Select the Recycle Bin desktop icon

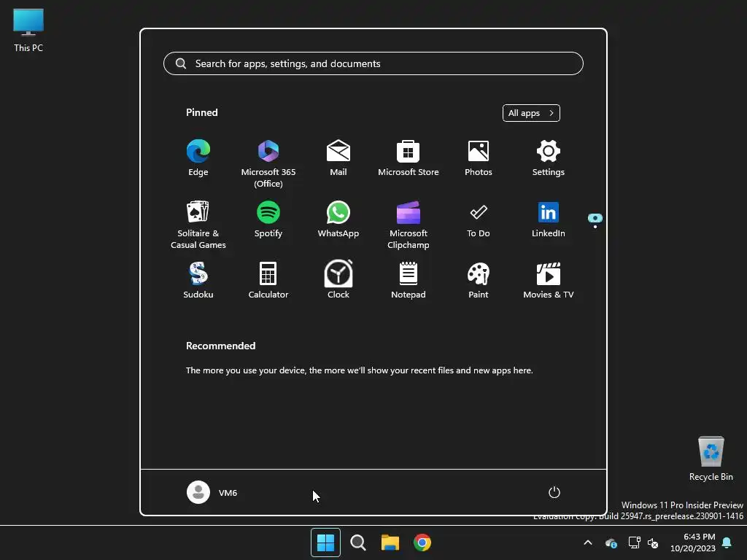tap(711, 459)
